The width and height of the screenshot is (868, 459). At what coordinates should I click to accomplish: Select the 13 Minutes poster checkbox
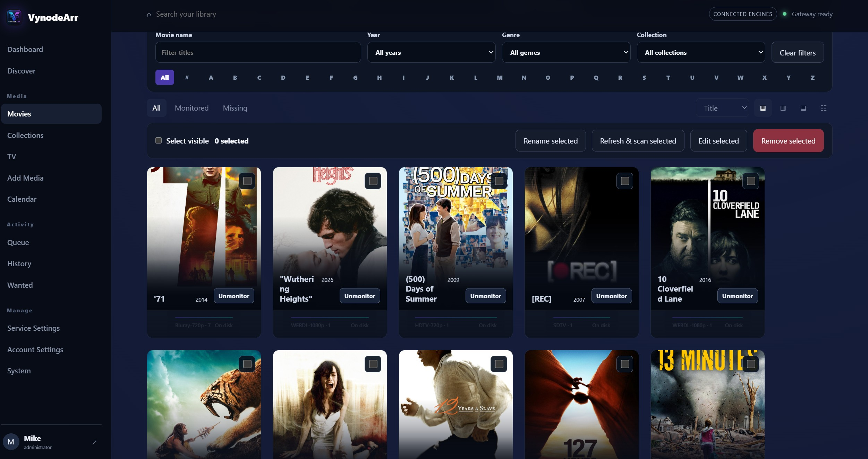coord(751,364)
